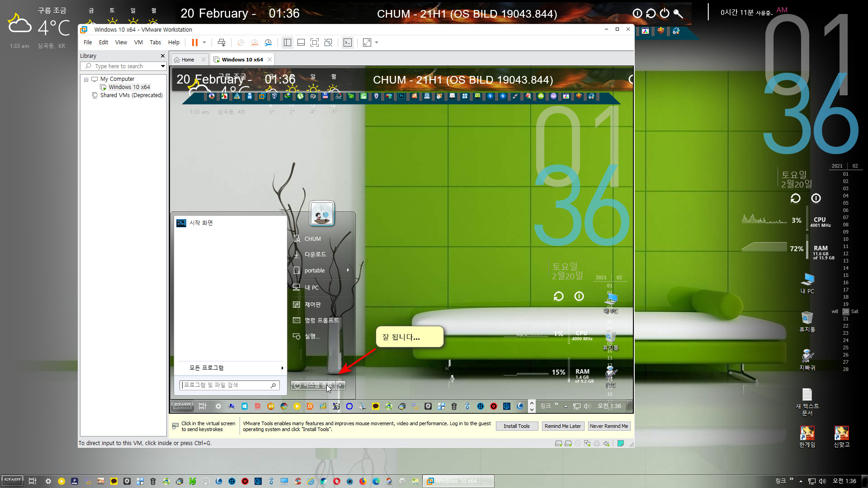Select Shared VMs (Deprecated) in the library
The image size is (868, 488).
point(131,95)
